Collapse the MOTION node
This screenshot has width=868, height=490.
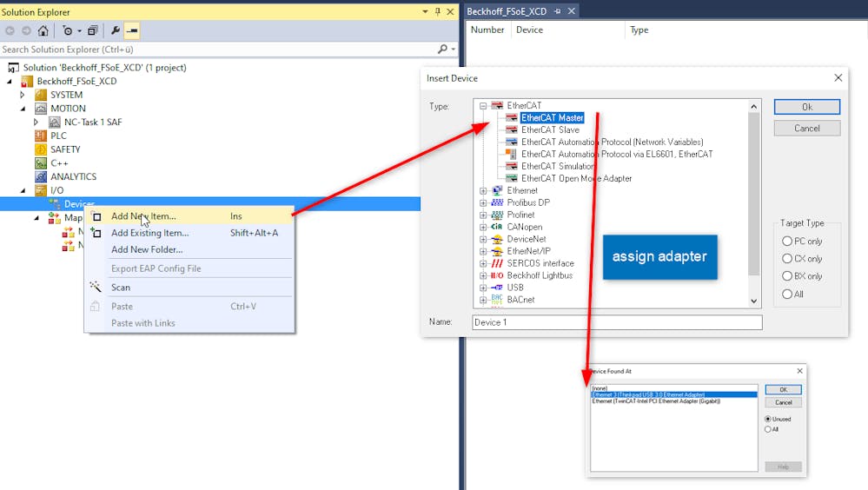pyautogui.click(x=23, y=109)
